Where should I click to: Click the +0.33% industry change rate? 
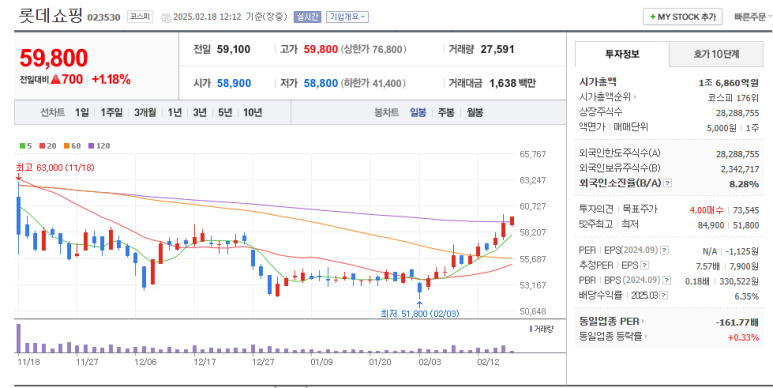743,338
